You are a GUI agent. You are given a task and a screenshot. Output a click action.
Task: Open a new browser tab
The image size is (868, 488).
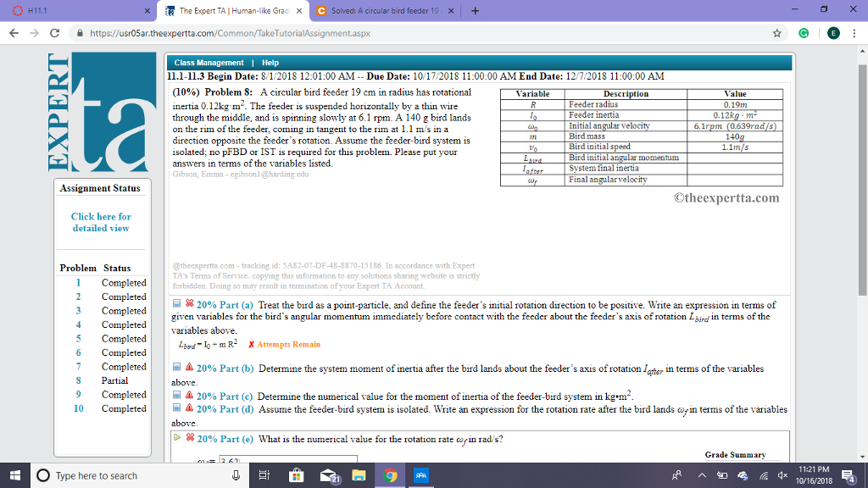click(475, 10)
